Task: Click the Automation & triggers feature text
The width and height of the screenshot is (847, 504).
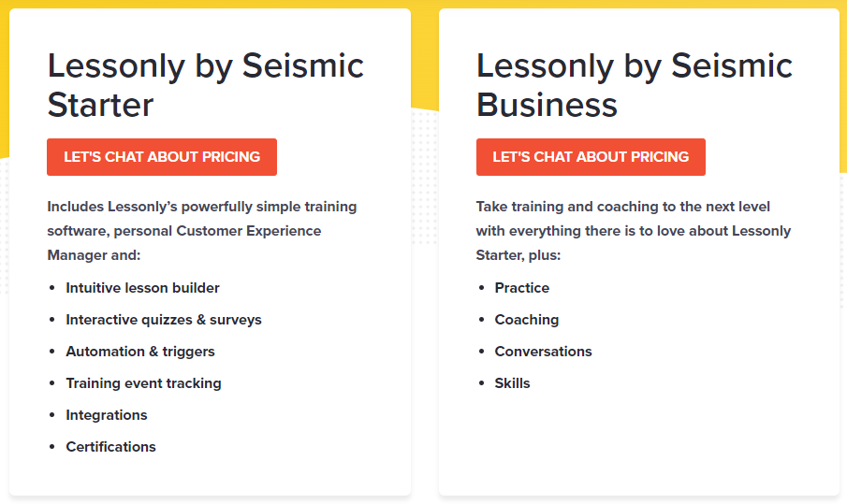Action: click(140, 352)
